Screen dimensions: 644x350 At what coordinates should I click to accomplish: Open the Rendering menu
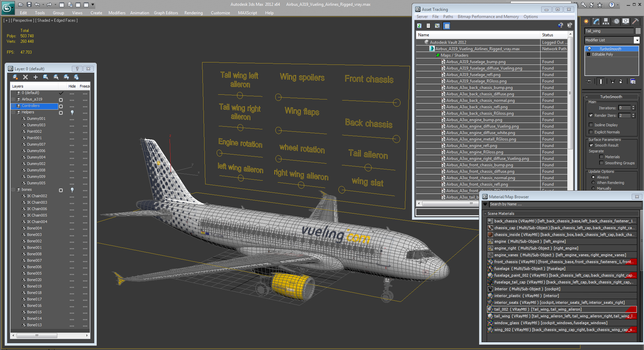tap(194, 13)
